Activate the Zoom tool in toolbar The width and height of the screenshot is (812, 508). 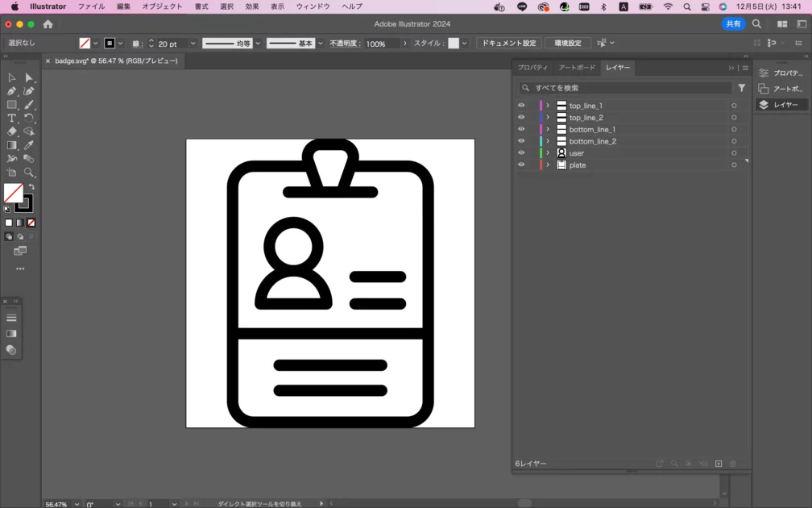29,173
